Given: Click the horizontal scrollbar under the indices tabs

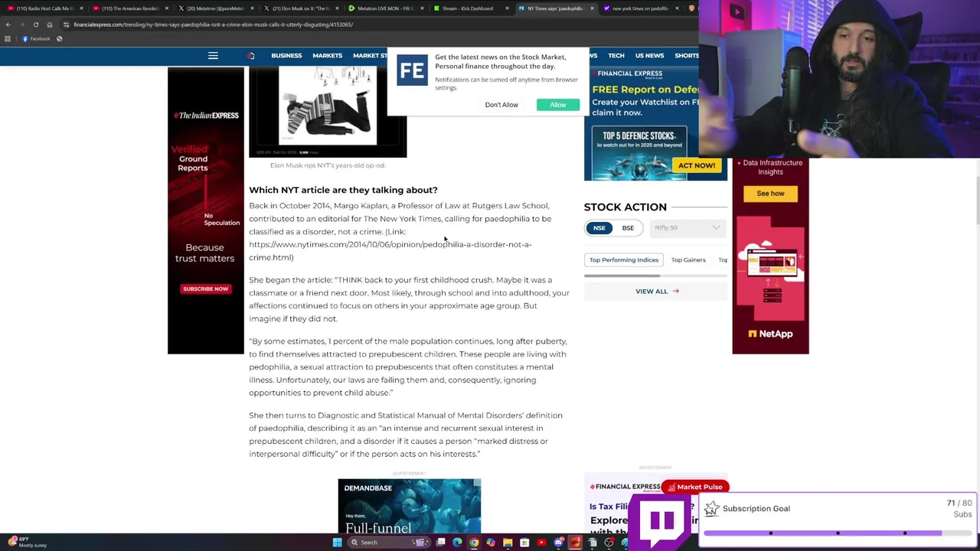Looking at the screenshot, I should pos(622,275).
